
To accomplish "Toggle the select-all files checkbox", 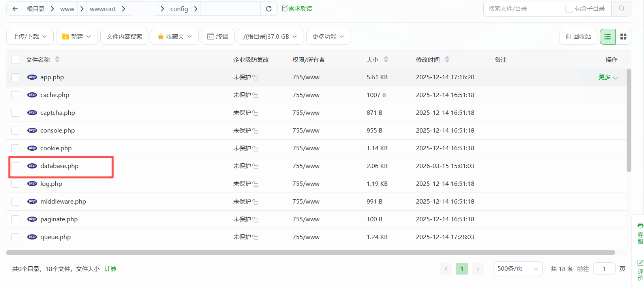I will (x=15, y=60).
